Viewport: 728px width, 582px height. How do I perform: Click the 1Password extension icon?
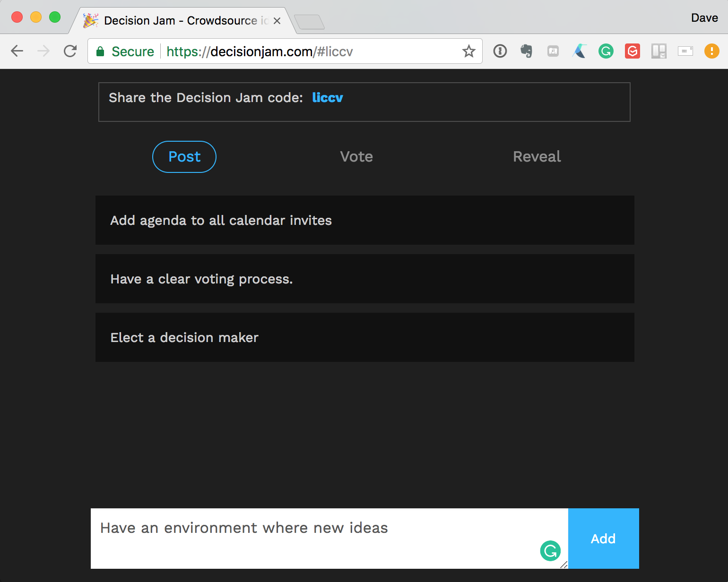[x=500, y=51]
